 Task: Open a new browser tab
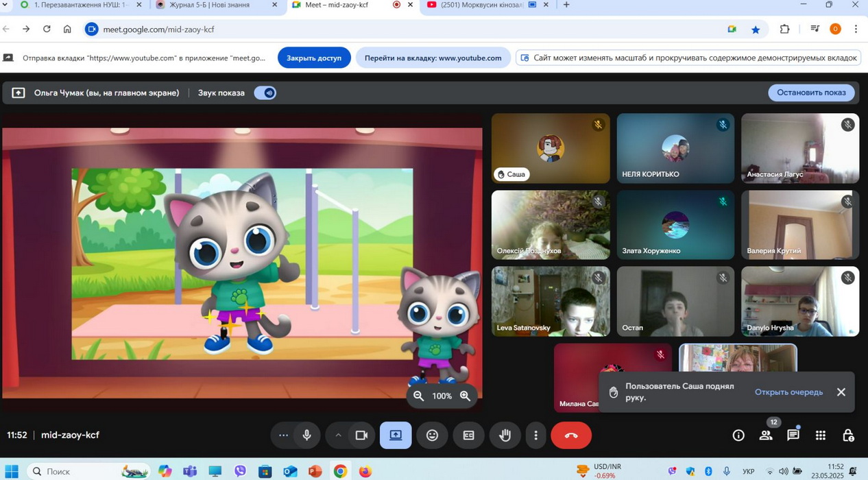pyautogui.click(x=566, y=5)
